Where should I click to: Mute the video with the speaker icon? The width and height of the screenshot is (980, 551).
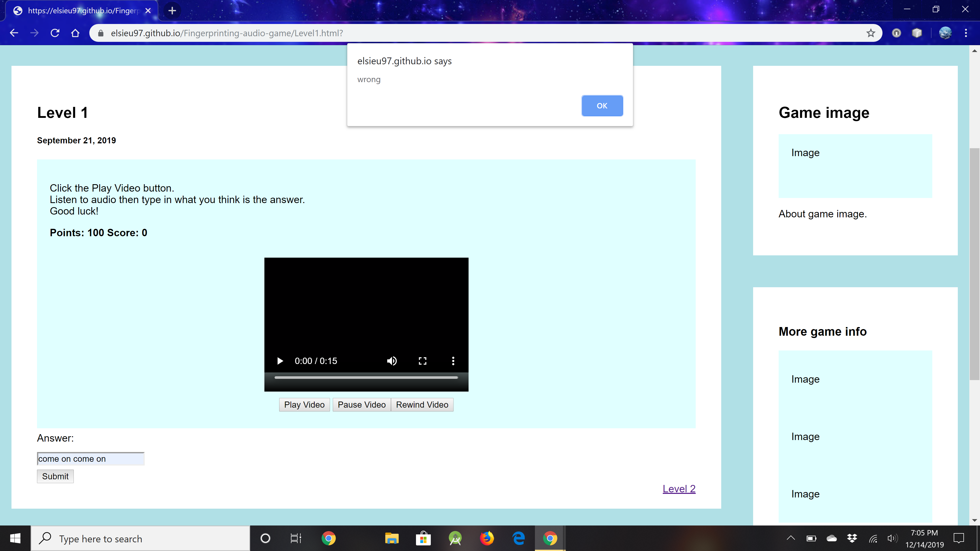point(391,360)
